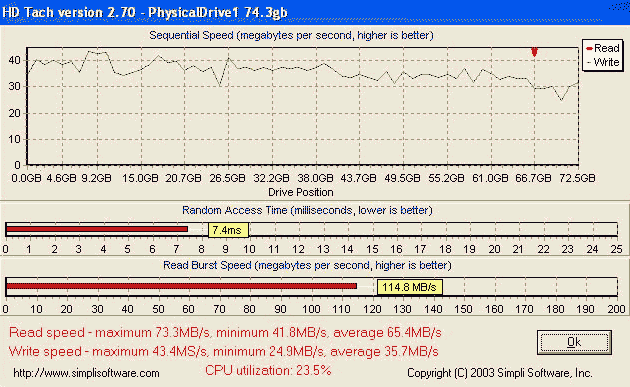Click the red marker on the sequential speed graph
Viewport: 630px width, 387px height.
pos(534,52)
